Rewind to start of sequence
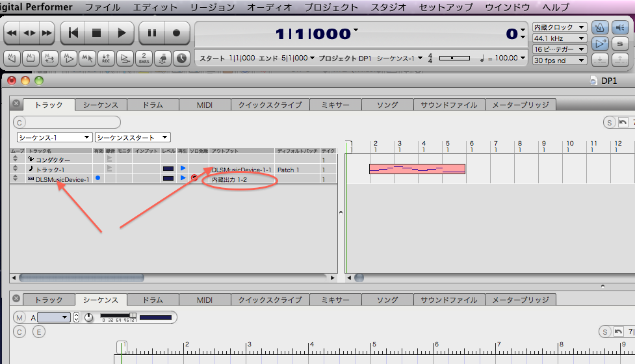The height and width of the screenshot is (364, 635). [73, 32]
